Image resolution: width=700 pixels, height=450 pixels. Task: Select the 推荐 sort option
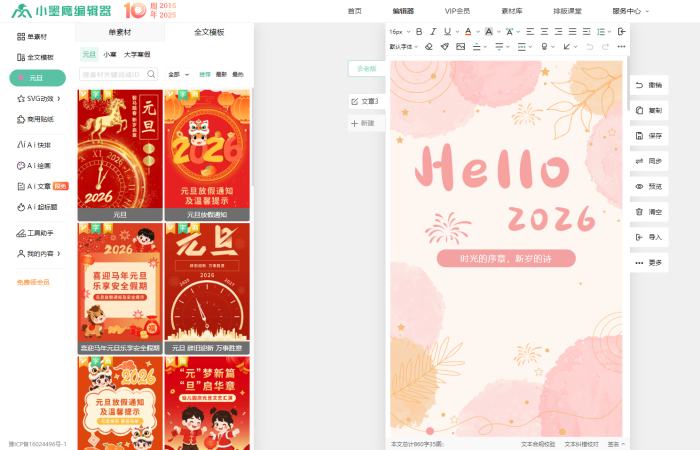click(205, 74)
